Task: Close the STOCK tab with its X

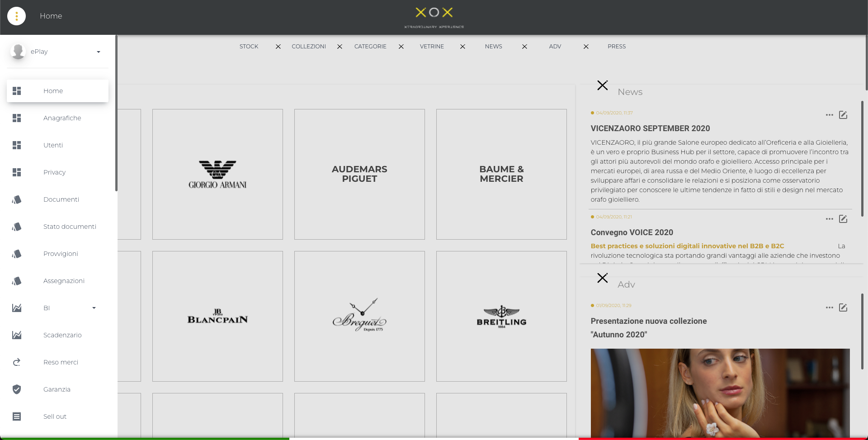Action: pos(278,47)
